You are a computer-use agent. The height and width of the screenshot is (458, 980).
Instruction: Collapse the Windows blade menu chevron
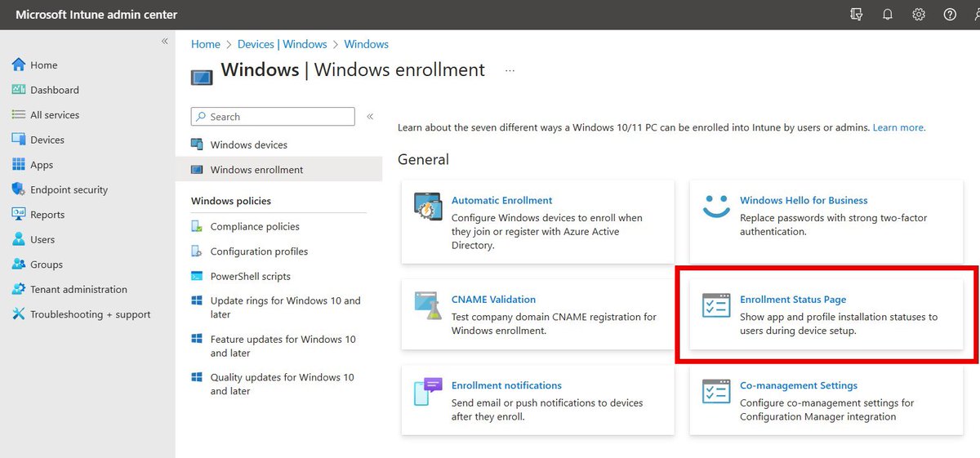pyautogui.click(x=370, y=117)
